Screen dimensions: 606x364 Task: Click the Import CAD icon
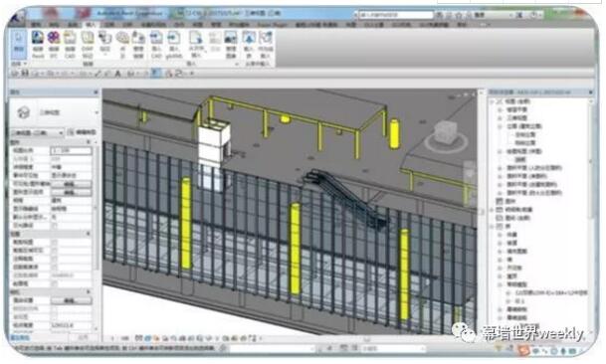coord(156,44)
